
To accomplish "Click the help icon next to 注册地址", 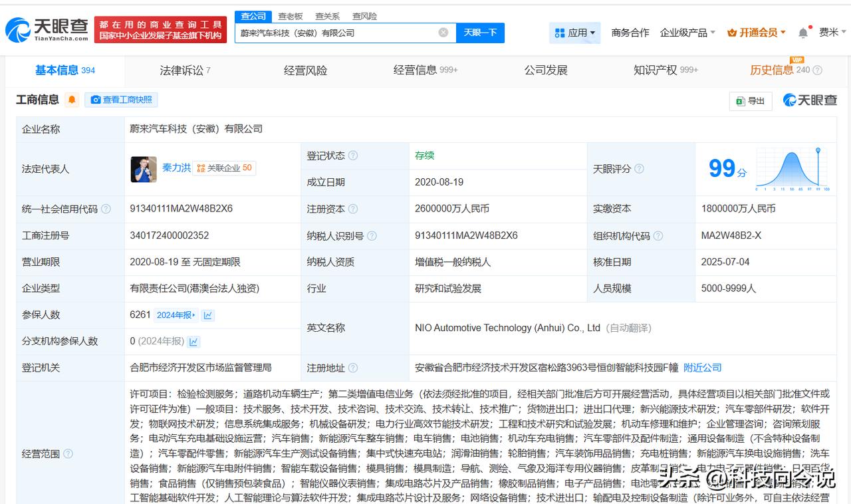I will (x=353, y=368).
